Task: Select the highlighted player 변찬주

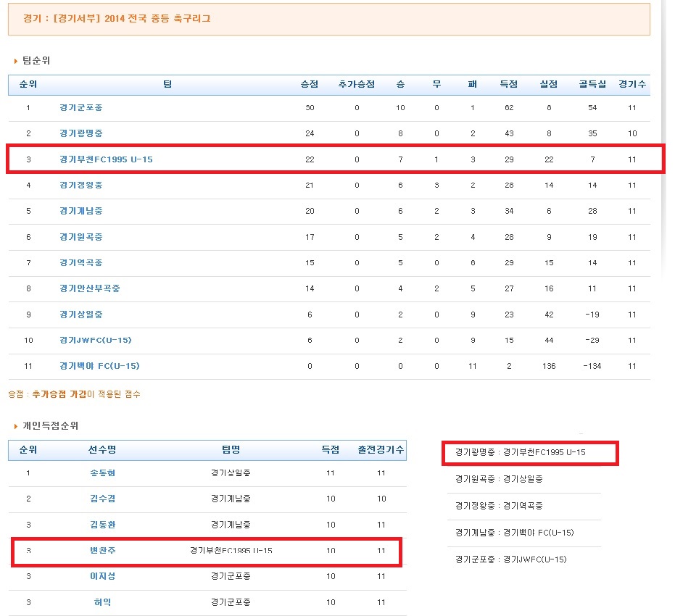Action: (x=102, y=551)
